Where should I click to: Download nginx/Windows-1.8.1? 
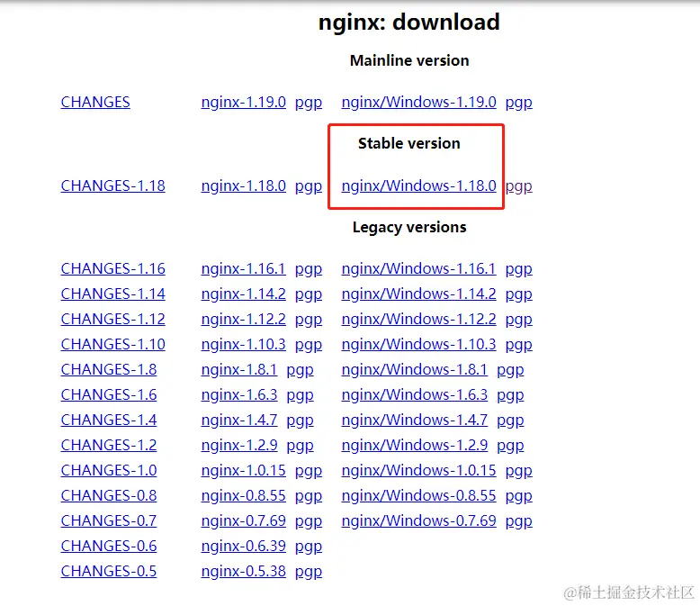[x=414, y=370]
